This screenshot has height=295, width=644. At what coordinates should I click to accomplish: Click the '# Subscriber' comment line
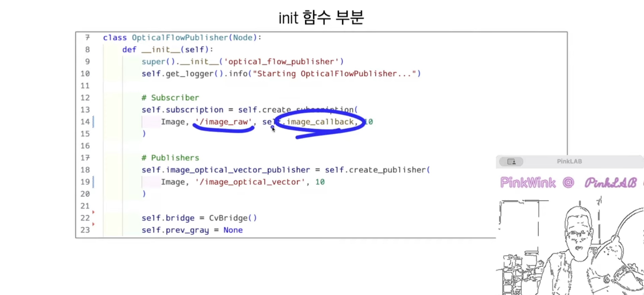170,98
